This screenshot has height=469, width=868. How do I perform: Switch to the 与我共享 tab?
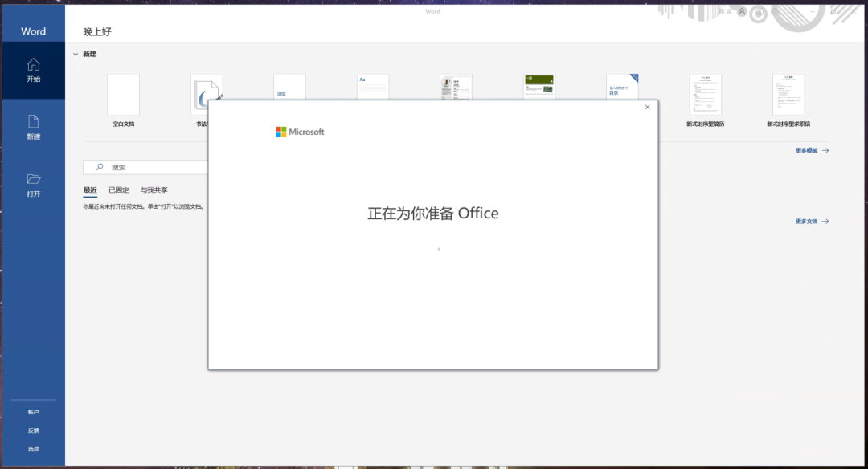154,190
